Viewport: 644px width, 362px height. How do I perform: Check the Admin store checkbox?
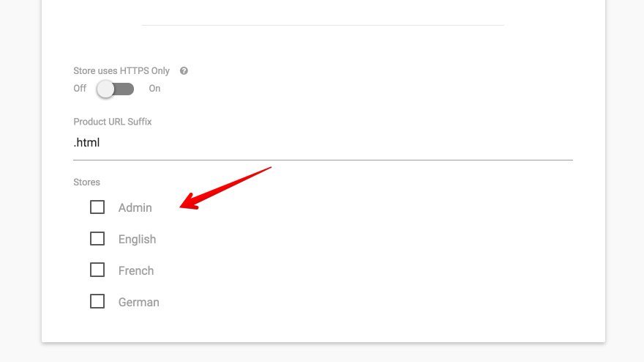(x=97, y=207)
